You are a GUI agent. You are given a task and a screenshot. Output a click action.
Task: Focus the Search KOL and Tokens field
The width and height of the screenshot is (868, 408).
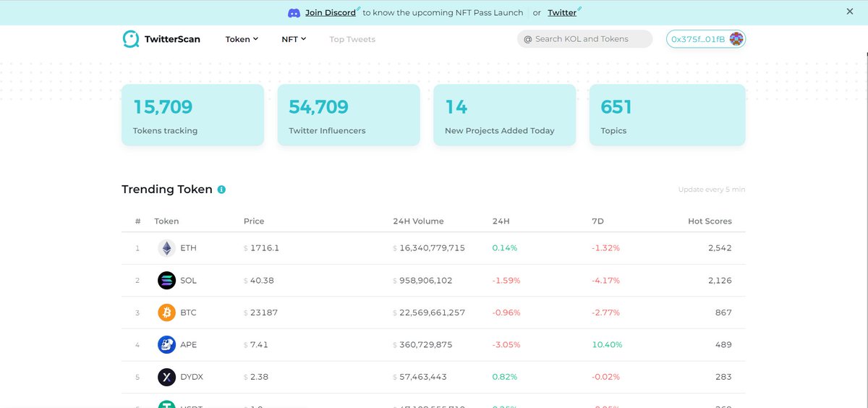pos(584,39)
